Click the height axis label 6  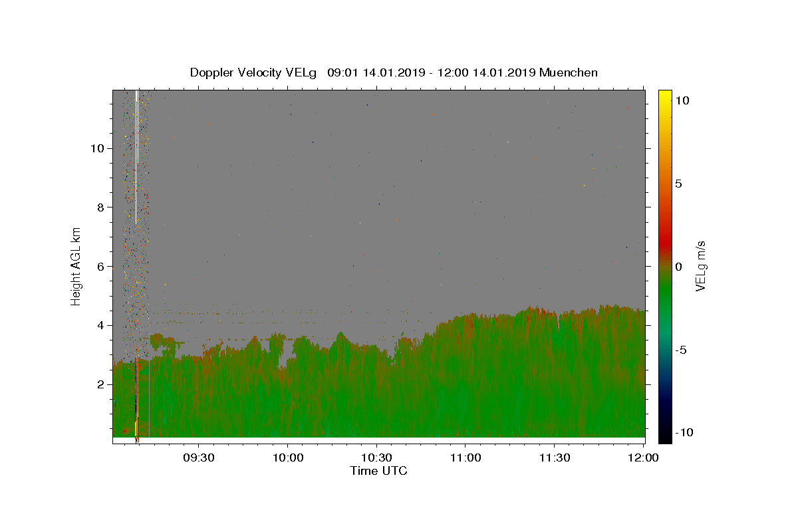coord(100,267)
